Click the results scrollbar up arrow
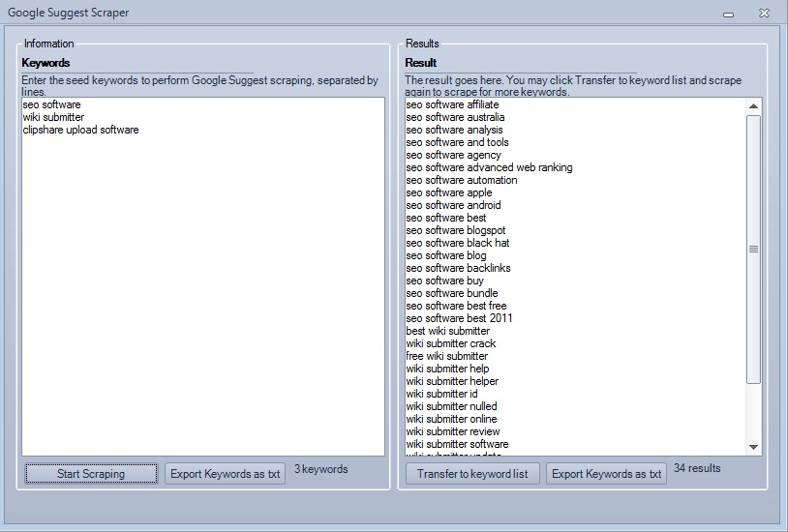Viewport: 788px width, 532px height. [753, 106]
